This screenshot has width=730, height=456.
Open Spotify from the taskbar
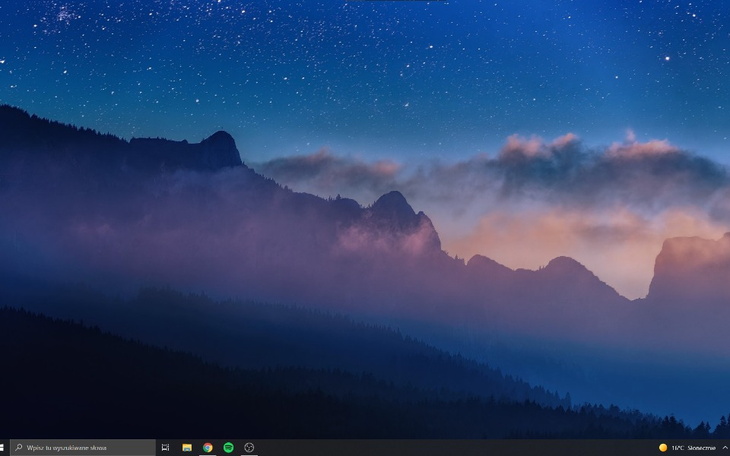point(228,448)
